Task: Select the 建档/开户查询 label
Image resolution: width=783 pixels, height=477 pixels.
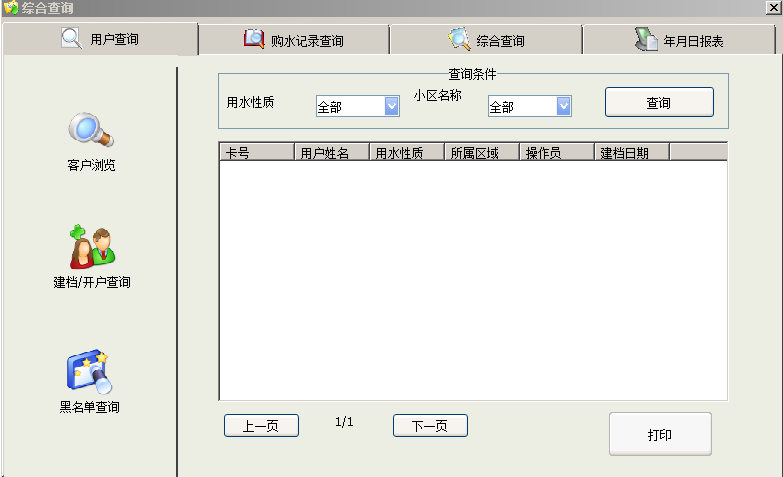Action: 92,282
